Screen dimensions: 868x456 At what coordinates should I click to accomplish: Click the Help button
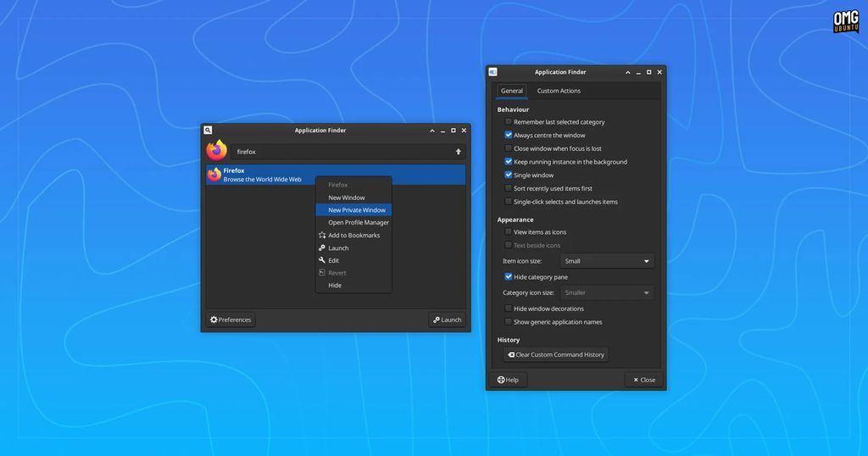coord(509,380)
